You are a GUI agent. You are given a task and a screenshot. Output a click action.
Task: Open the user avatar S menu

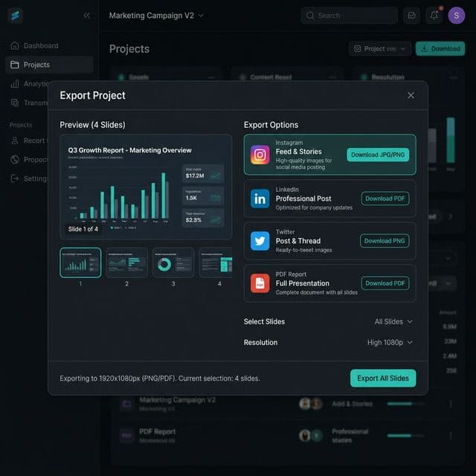click(x=456, y=16)
